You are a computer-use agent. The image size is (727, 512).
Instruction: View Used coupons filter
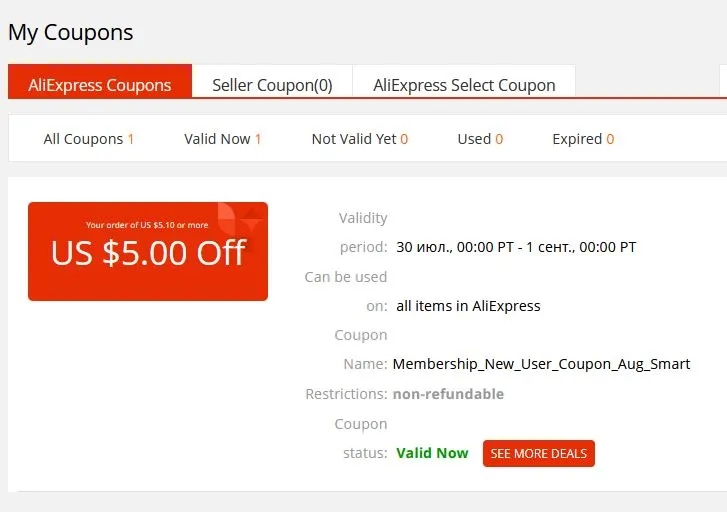(x=480, y=139)
